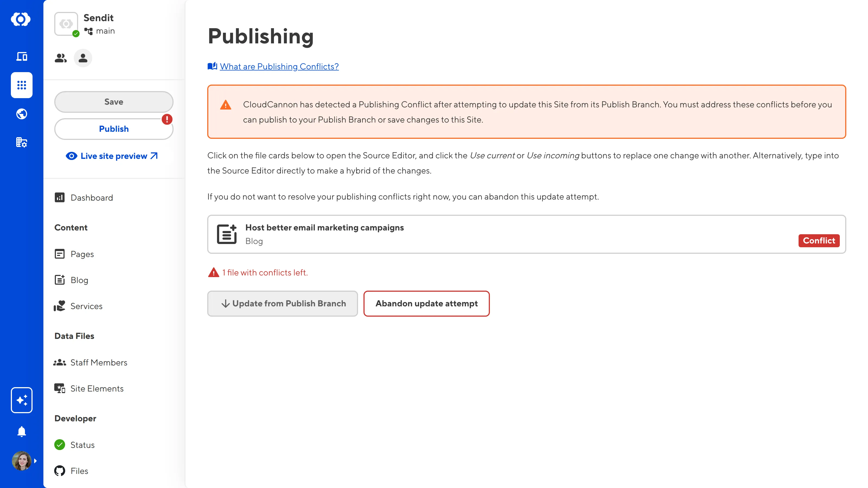The height and width of the screenshot is (488, 868).
Task: Open the AI sparkles assistant icon
Action: [x=22, y=400]
